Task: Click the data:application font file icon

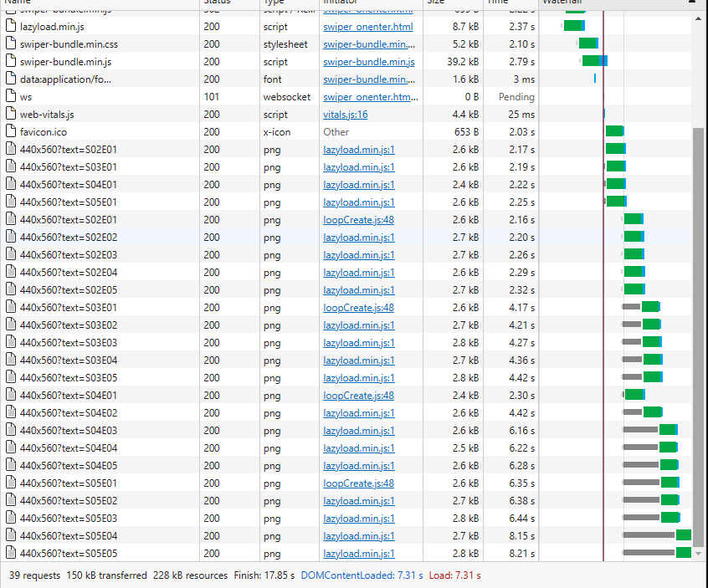Action: [x=11, y=79]
